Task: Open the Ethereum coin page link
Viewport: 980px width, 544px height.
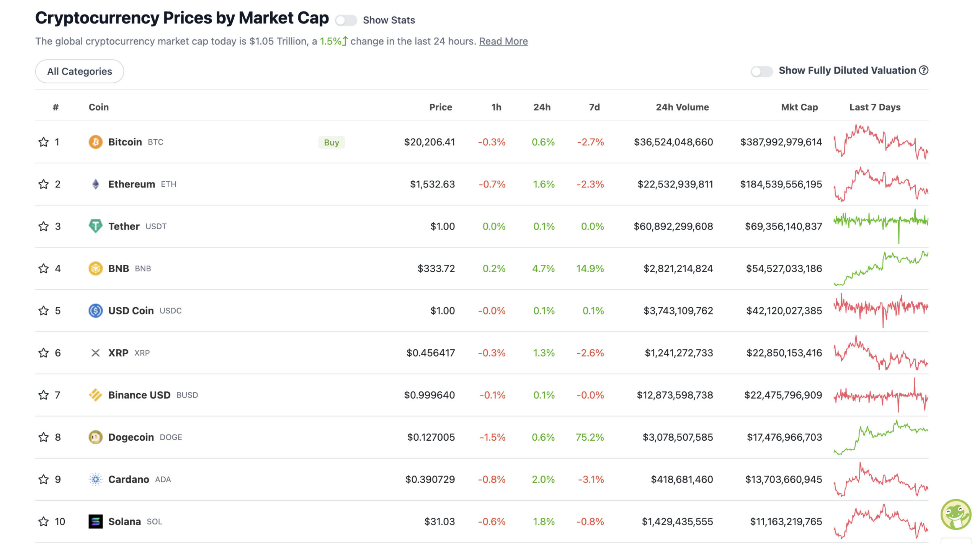Action: (131, 184)
